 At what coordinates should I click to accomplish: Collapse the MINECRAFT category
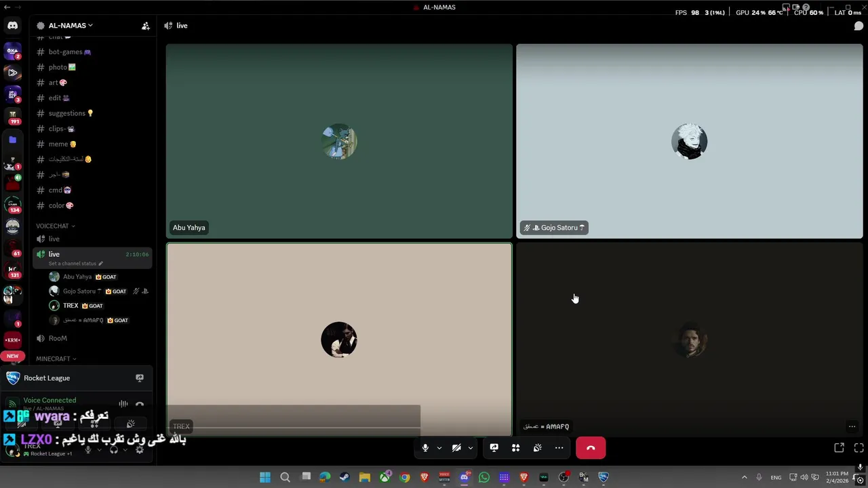[56, 359]
